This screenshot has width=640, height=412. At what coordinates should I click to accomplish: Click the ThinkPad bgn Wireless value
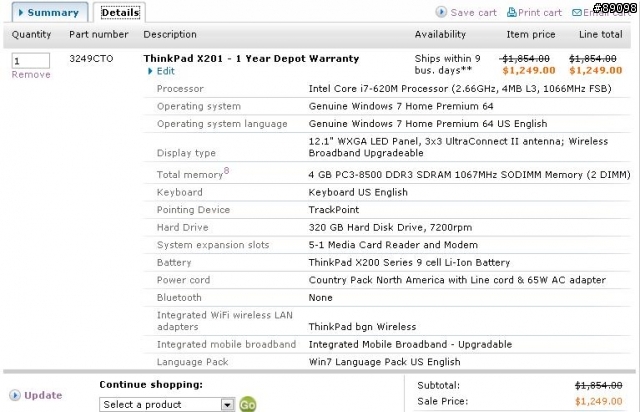click(362, 327)
